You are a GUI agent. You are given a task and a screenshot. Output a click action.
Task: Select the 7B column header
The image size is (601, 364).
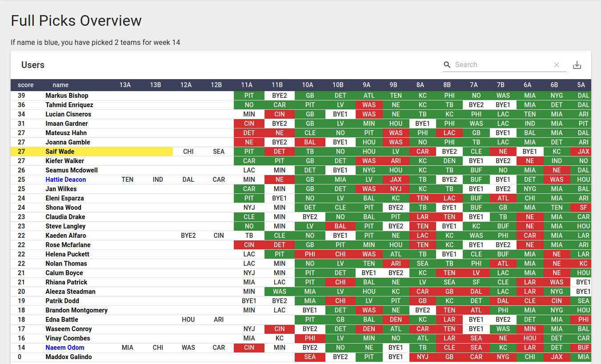pos(501,85)
